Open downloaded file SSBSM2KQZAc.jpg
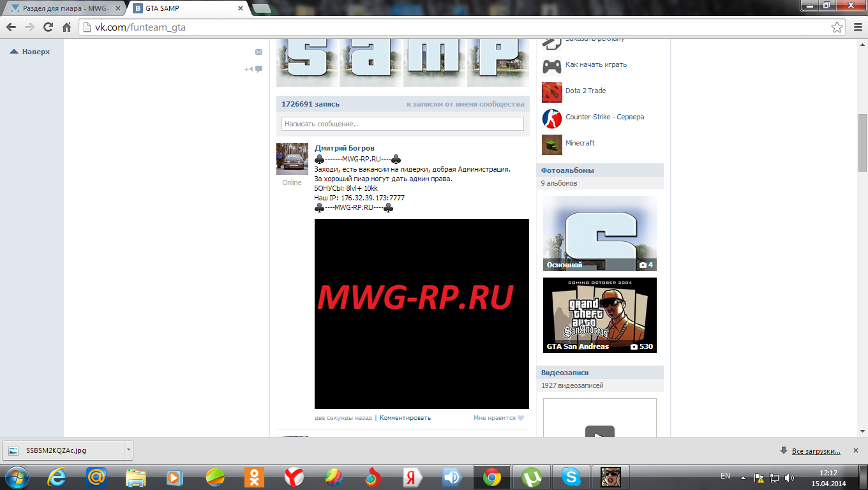This screenshot has height=490, width=868. click(64, 450)
